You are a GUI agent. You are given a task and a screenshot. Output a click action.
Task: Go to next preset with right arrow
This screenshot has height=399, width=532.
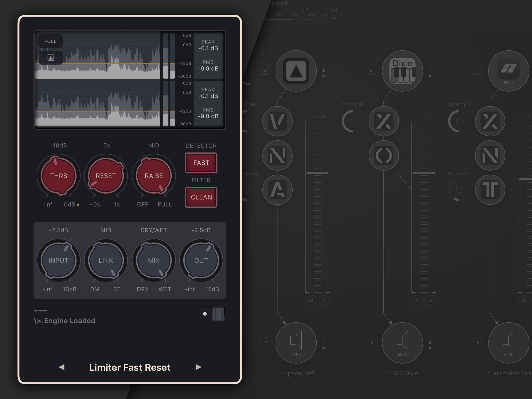tap(198, 367)
